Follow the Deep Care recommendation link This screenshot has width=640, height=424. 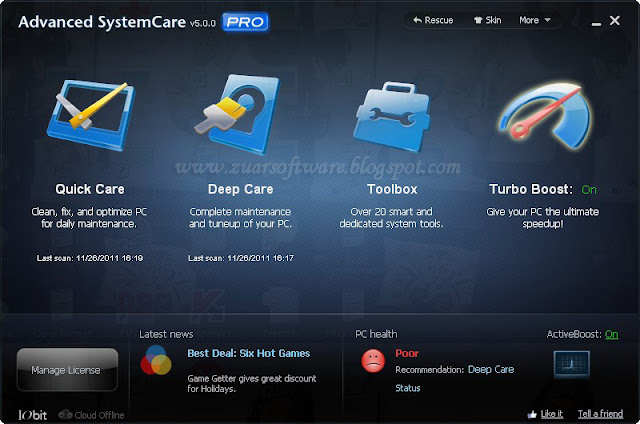[491, 370]
